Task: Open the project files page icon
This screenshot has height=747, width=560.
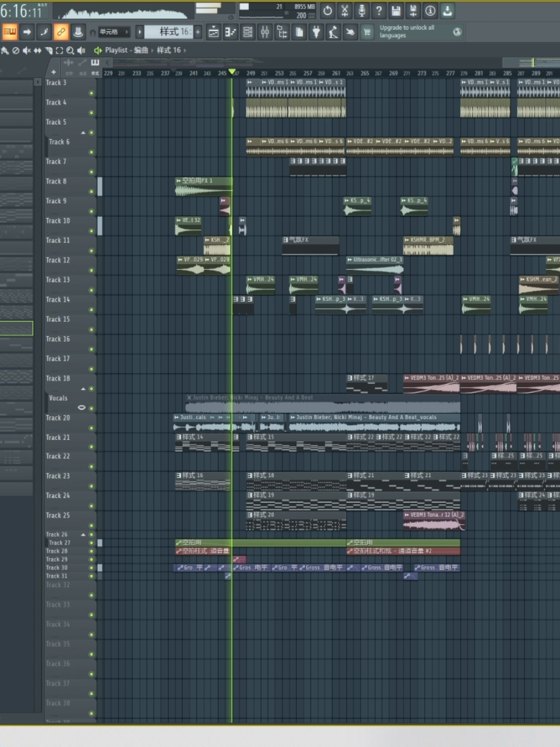Action: click(x=299, y=32)
